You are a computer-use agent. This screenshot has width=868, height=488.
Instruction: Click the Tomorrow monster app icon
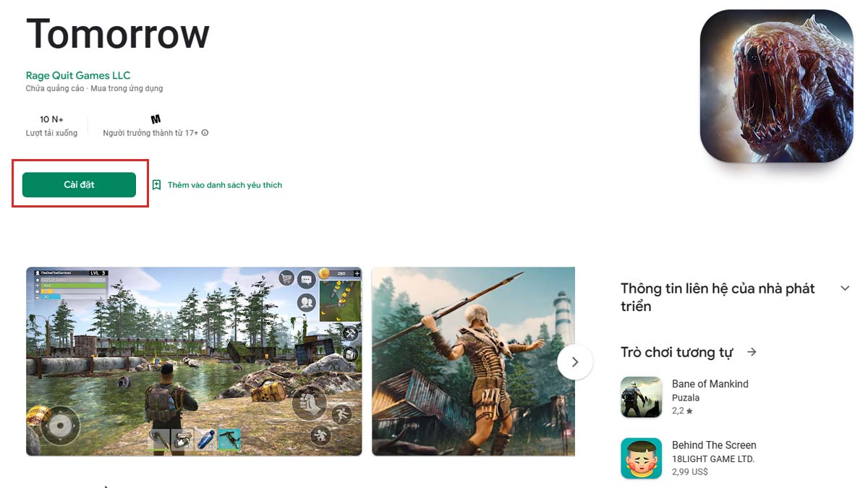pos(777,85)
